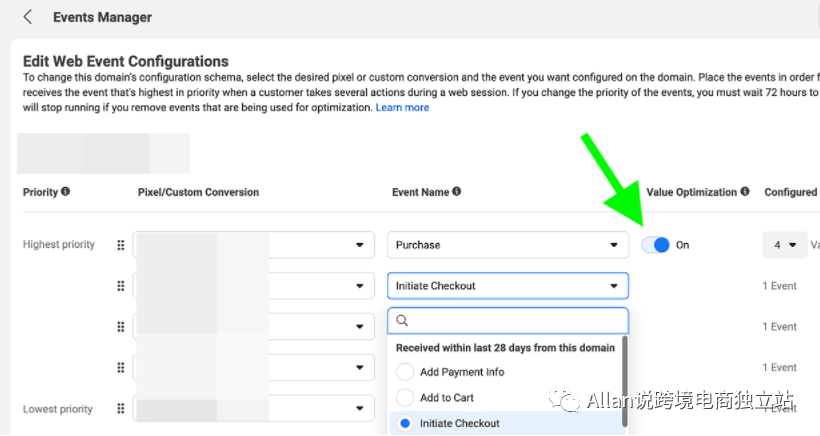Open the pixel dropdown on the highest priority row
Image resolution: width=820 pixels, height=436 pixels.
click(x=358, y=245)
